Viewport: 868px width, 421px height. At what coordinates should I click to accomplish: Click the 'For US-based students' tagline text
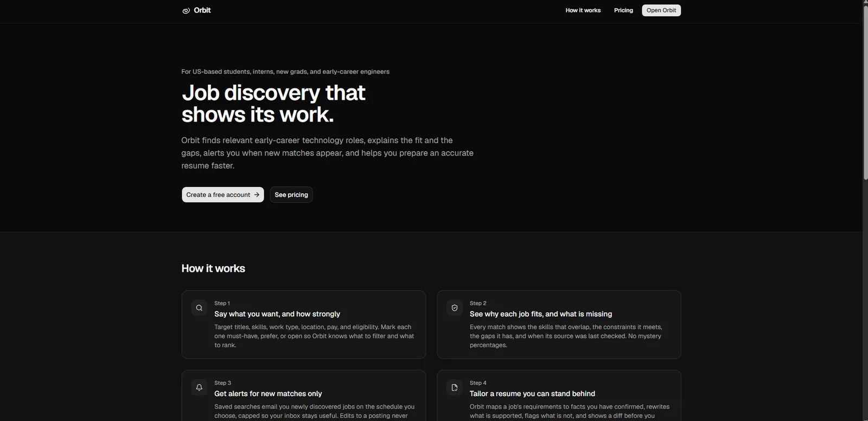click(285, 72)
